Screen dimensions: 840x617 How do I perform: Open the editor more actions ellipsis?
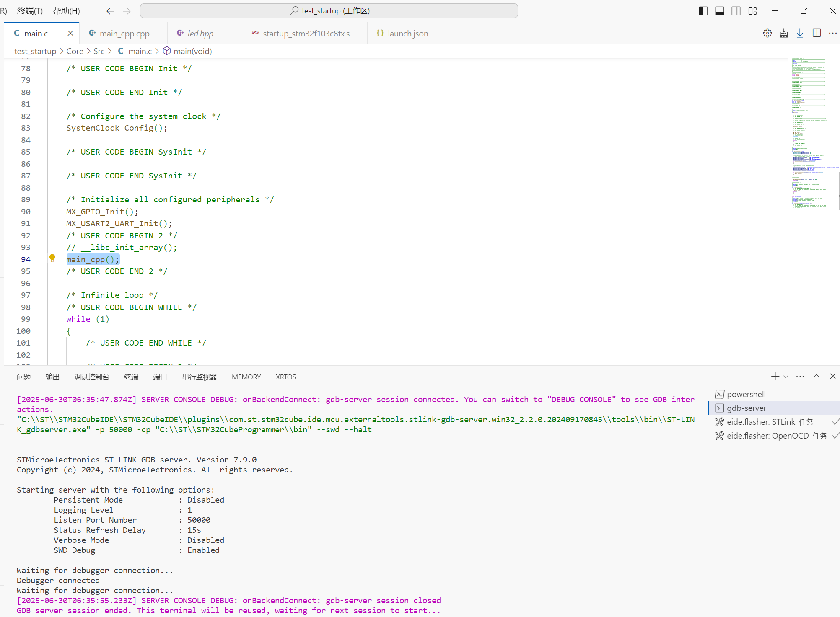tap(832, 33)
